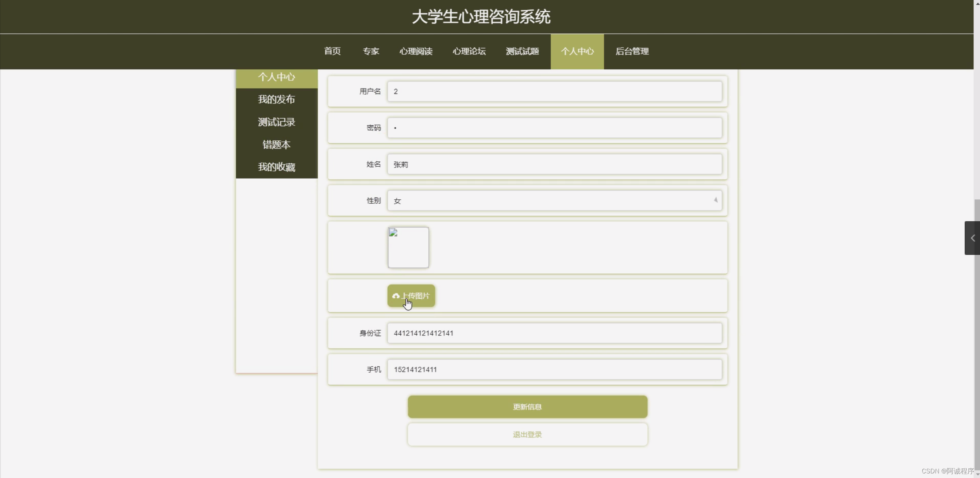Click into the 用户名 username field
980x478 pixels.
click(x=554, y=91)
